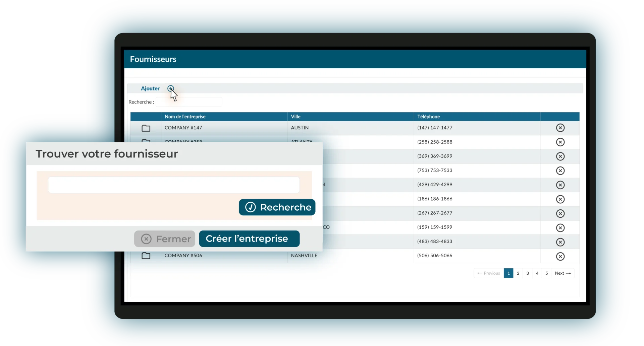
Task: Click the Ajouter label
Action: tap(150, 88)
